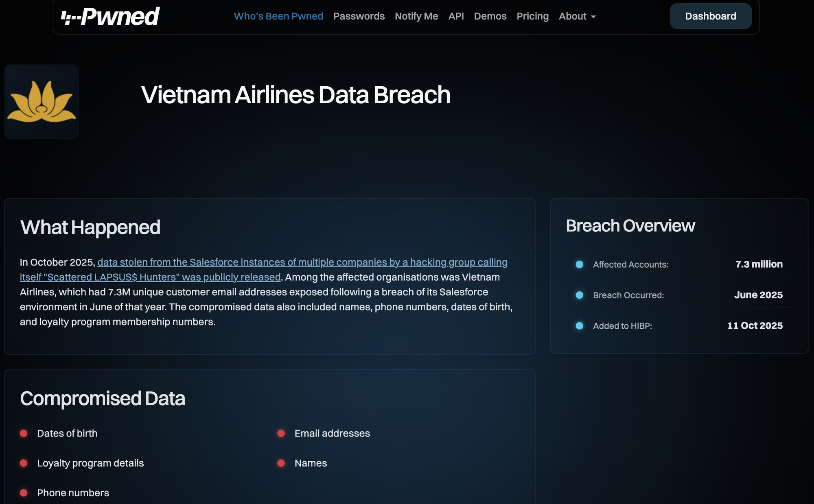Click the Pwned site logo
The image size is (814, 504).
click(x=110, y=17)
